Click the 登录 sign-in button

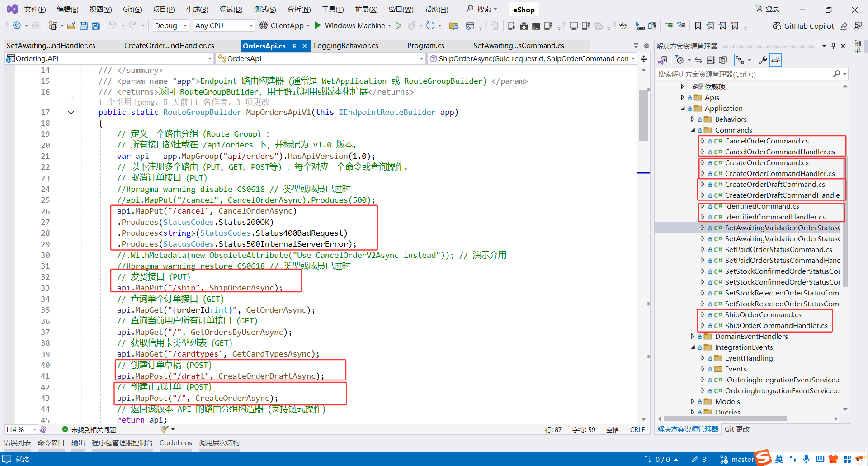[768, 9]
